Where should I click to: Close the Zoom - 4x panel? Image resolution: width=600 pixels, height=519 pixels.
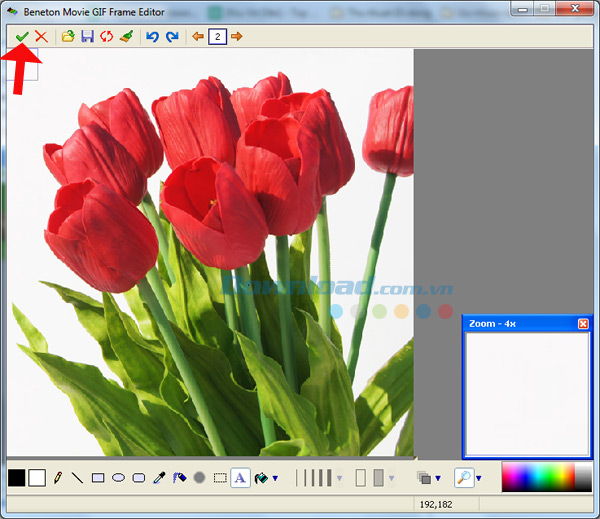click(583, 324)
